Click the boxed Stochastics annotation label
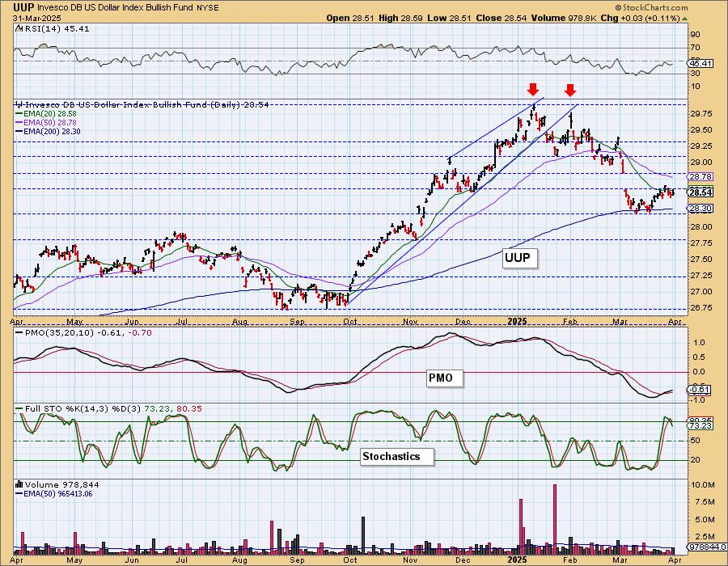Screen dimensions: 728x566 [x=397, y=457]
